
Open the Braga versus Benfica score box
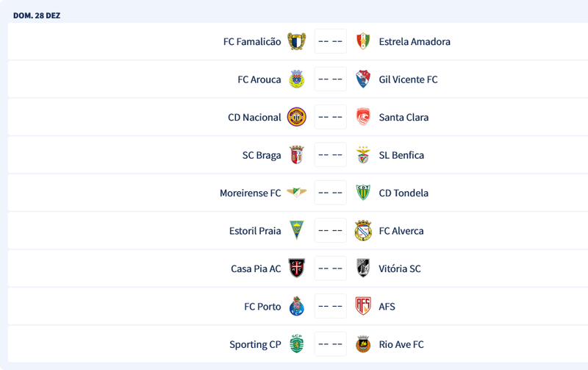[x=330, y=155]
